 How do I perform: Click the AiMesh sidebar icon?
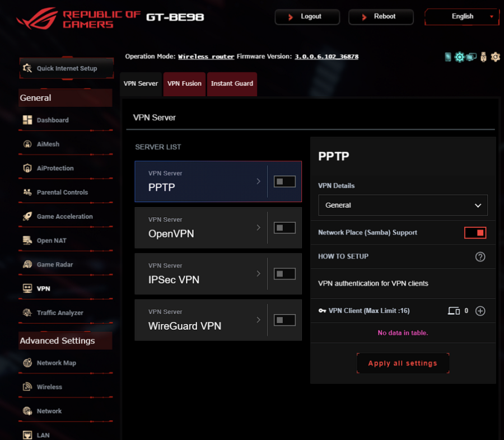pos(27,144)
